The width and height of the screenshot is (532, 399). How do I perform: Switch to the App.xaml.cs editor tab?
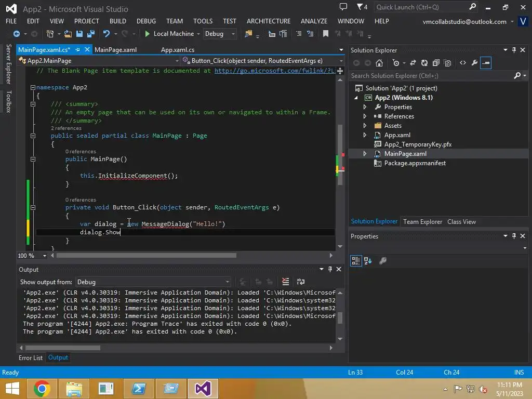[178, 50]
